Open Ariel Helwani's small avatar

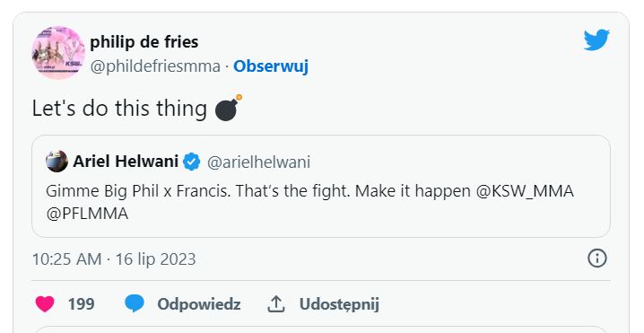[57, 162]
